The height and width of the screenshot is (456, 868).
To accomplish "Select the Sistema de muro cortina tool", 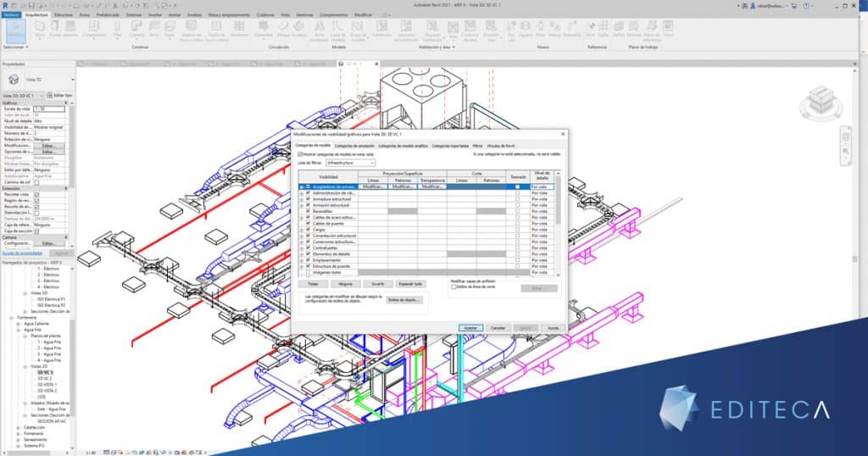I will [x=191, y=31].
